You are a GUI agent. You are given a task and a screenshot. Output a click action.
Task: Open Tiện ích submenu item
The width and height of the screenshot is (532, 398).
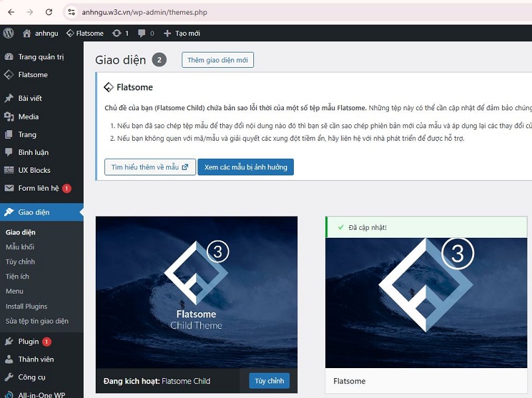(17, 276)
